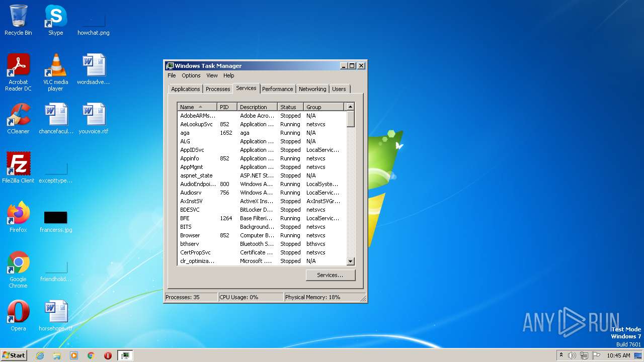
Task: Open the File menu in Task Manager
Action: 172,75
